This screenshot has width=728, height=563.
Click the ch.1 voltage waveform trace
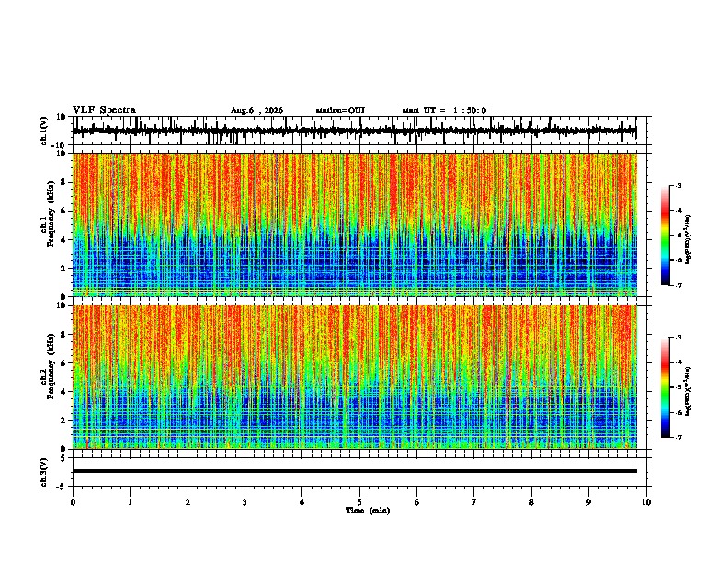[x=354, y=132]
